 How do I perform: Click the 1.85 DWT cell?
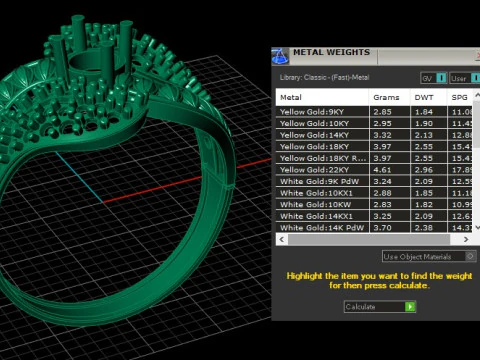click(428, 193)
